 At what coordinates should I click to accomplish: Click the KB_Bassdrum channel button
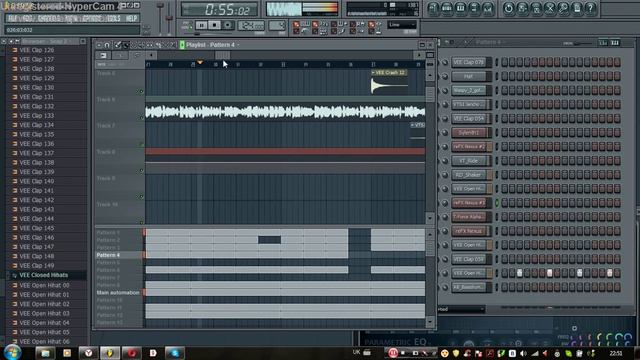tap(469, 287)
